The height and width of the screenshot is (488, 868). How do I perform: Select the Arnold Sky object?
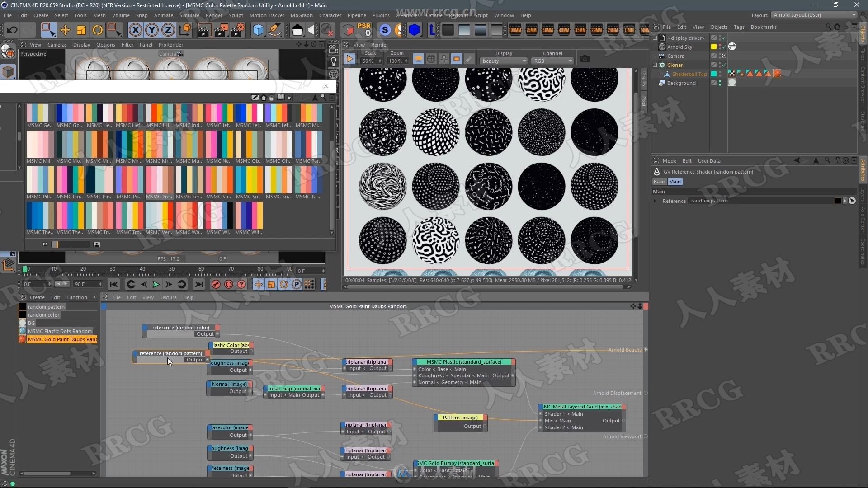679,47
